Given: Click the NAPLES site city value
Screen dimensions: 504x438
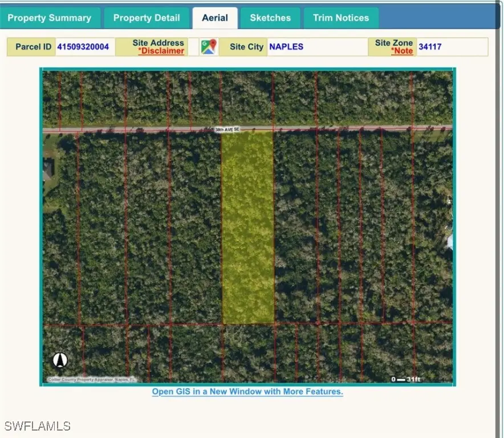Looking at the screenshot, I should (286, 47).
